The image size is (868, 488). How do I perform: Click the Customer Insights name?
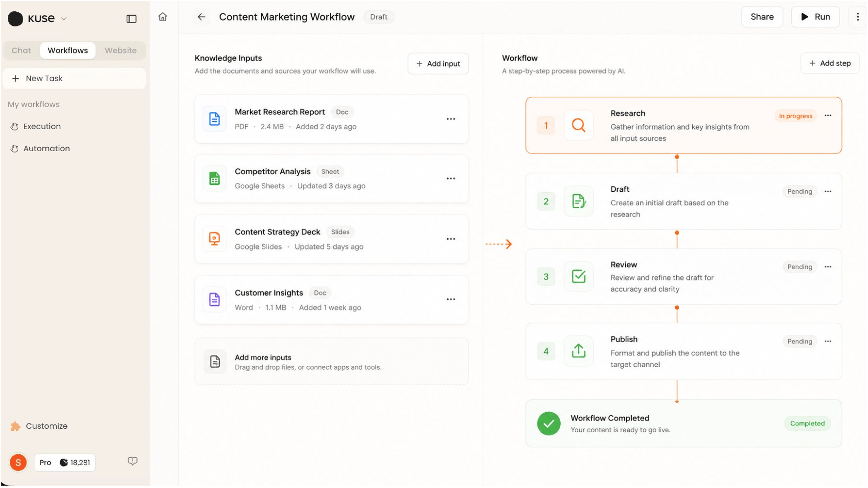269,293
